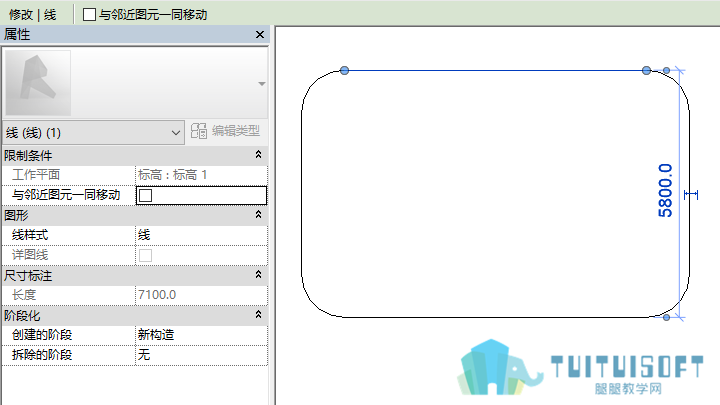The height and width of the screenshot is (405, 720).
Task: Click the 长度 property label
Action: 24,295
